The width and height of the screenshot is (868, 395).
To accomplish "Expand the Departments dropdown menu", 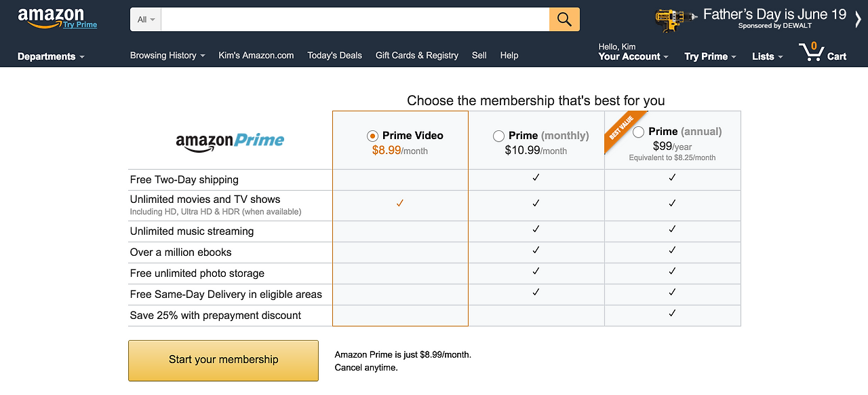I will 51,56.
